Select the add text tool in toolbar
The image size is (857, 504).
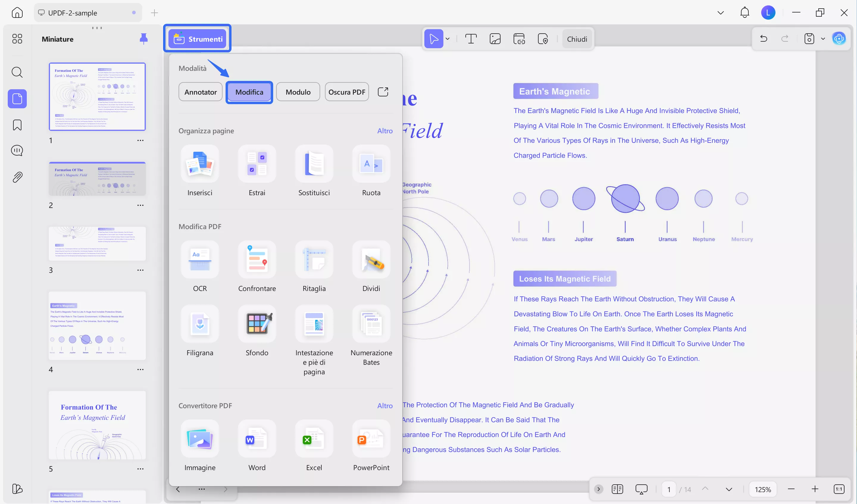coord(471,39)
